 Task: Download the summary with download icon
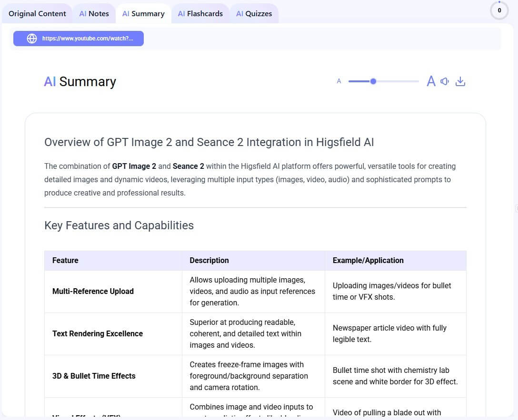point(460,81)
